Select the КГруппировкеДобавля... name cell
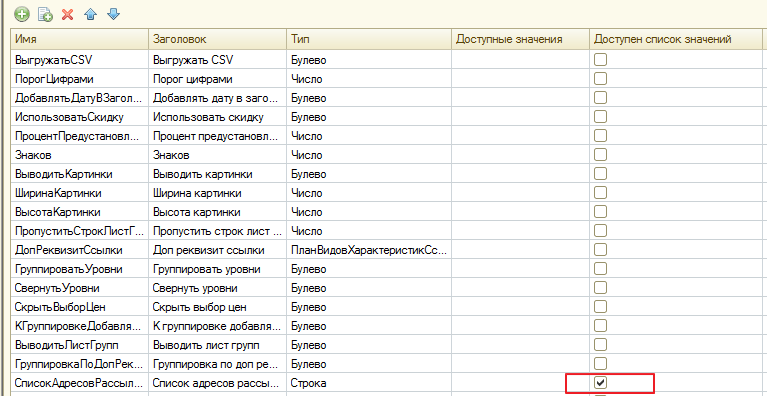This screenshot has width=767, height=396. [x=80, y=326]
